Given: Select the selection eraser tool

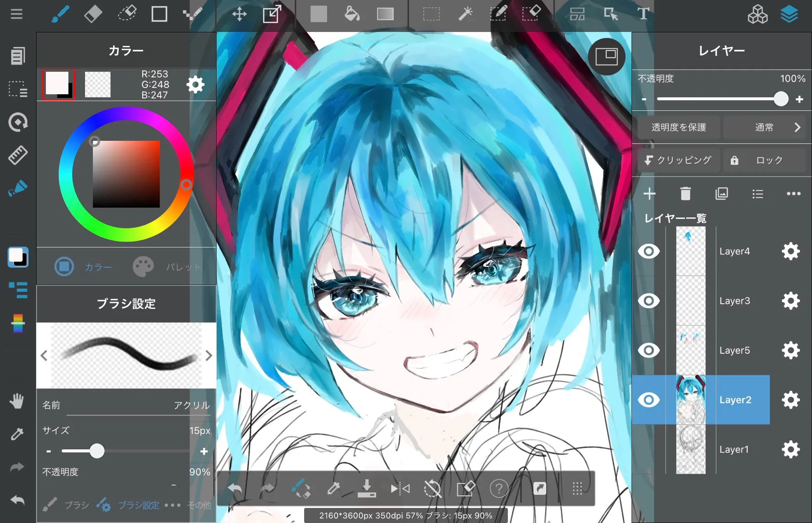Looking at the screenshot, I should click(x=531, y=14).
